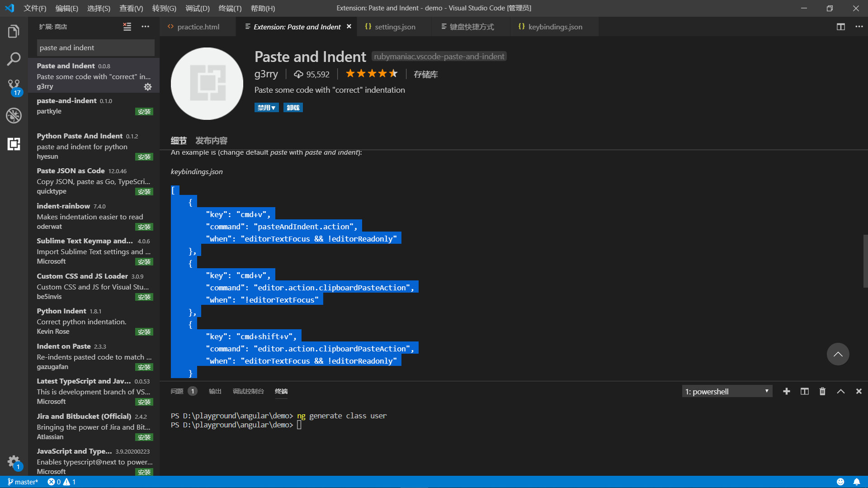Uninstall Paste and Indent extension

[293, 107]
